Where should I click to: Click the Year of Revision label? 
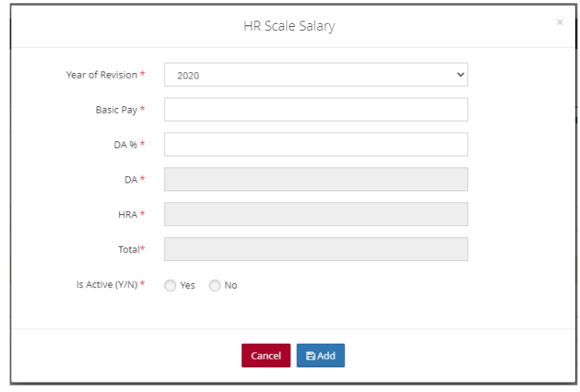tap(102, 75)
